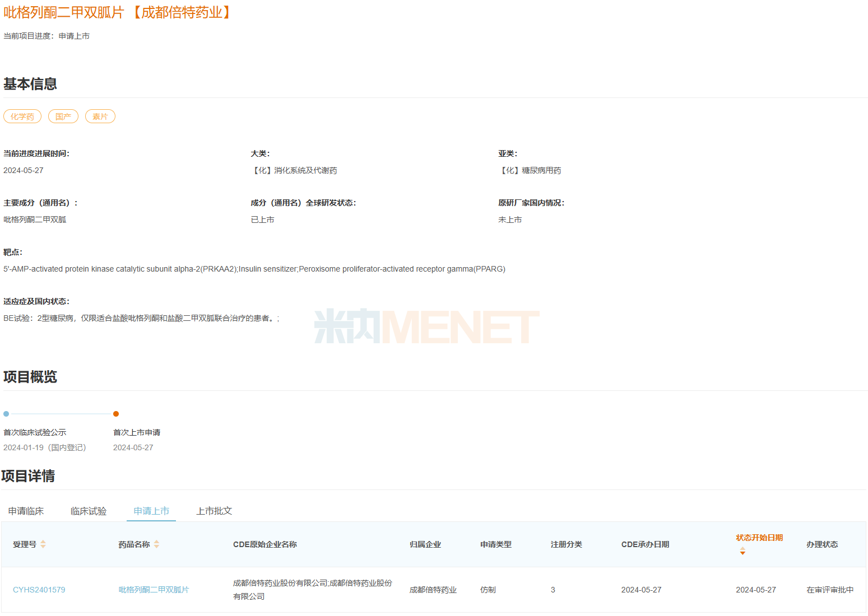
Task: Click the 办理状态 column header
Action: [822, 544]
